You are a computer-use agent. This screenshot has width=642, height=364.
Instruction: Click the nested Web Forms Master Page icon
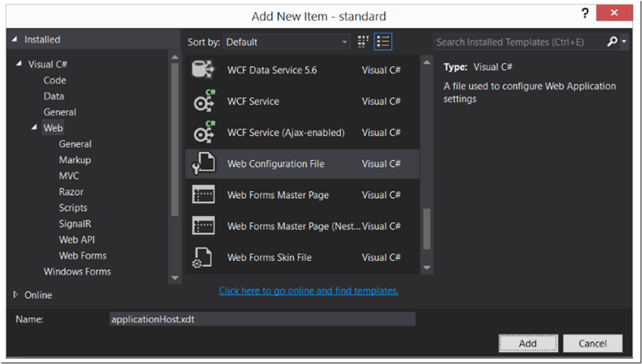pos(203,226)
